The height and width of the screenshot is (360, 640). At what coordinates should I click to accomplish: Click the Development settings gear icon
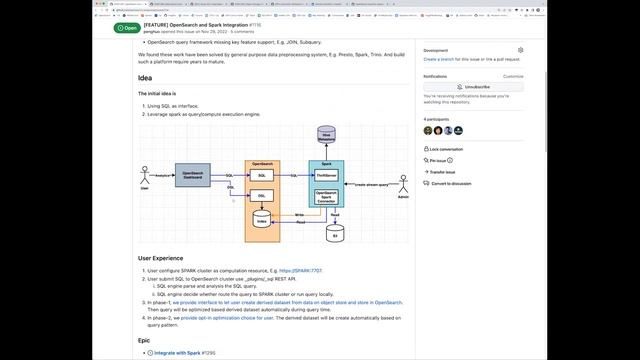click(520, 50)
